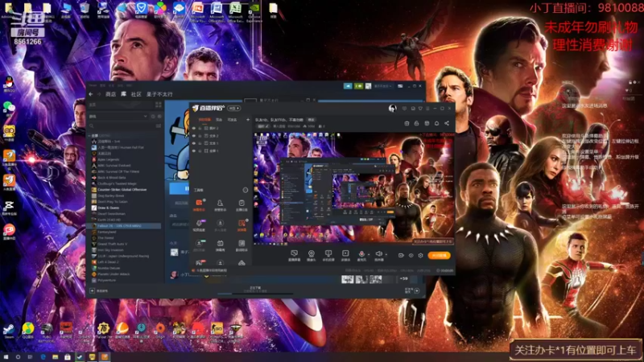Image resolution: width=644 pixels, height=362 pixels.
Task: Click the recording camera icon beside the start button
Action: pyautogui.click(x=401, y=255)
